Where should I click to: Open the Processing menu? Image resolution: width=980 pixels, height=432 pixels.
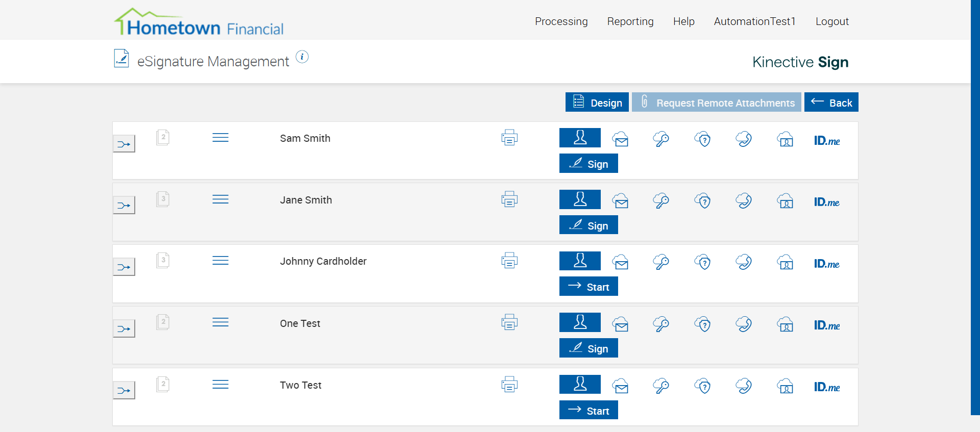[x=561, y=21]
